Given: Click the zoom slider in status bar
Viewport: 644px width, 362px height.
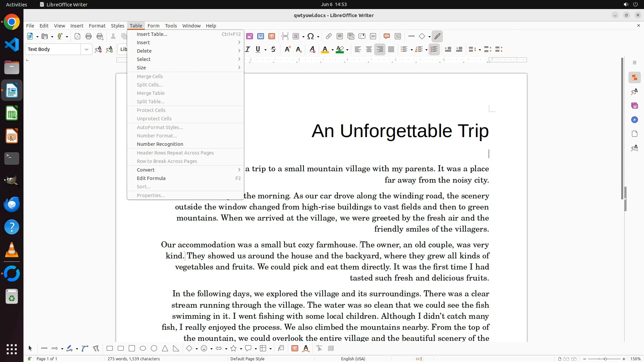Looking at the screenshot, I should pyautogui.click(x=605, y=359).
